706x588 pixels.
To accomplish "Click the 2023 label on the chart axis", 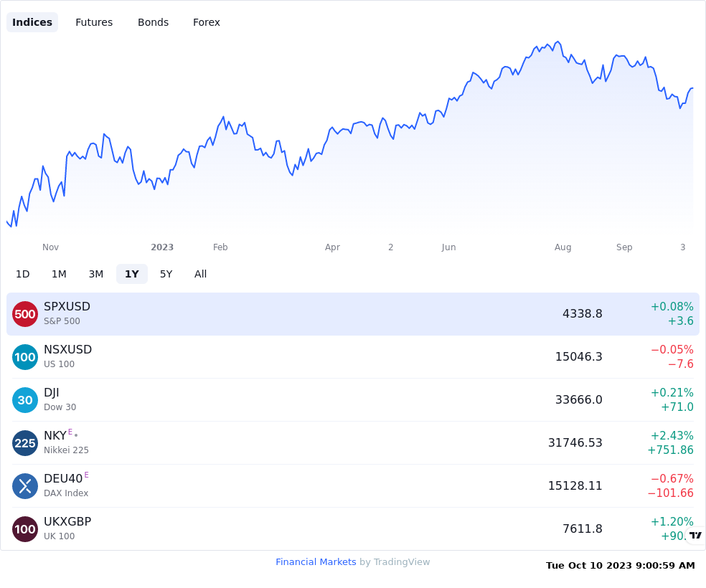I will point(162,247).
